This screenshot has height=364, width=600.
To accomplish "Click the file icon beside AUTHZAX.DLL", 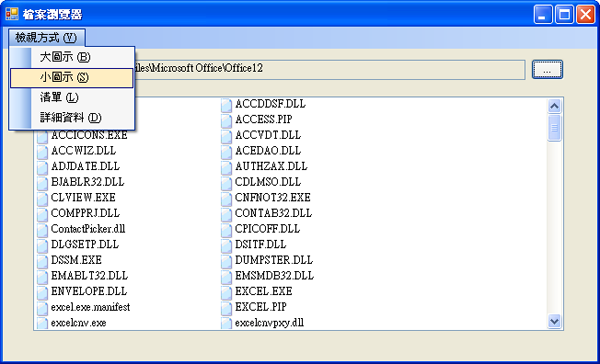I will click(x=227, y=168).
